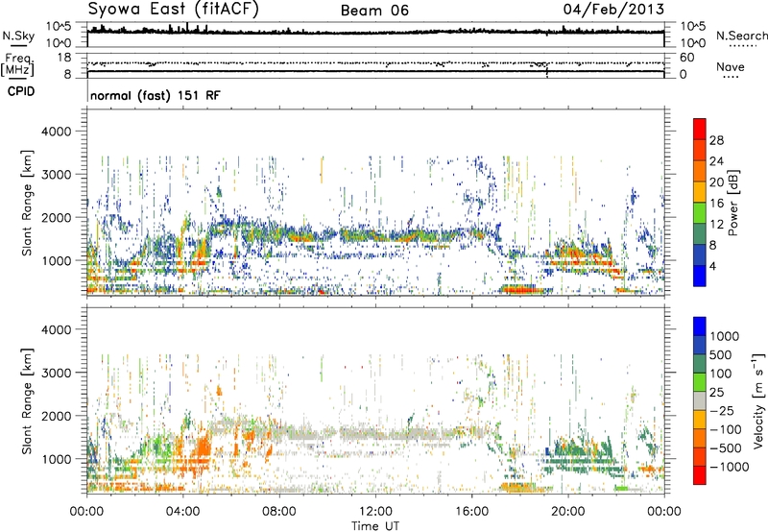The image size is (768, 532).
Task: Click the 'Time UT' axis title
Action: pyautogui.click(x=375, y=526)
